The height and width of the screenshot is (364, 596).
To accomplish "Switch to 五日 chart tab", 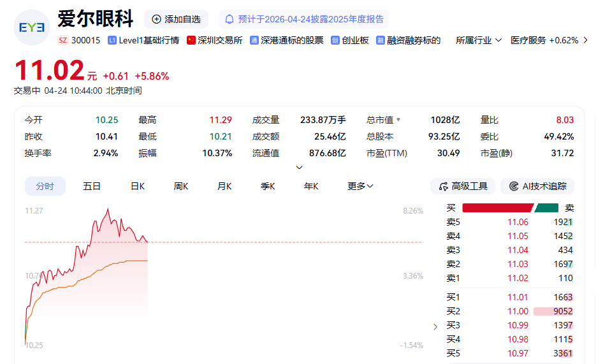I will coord(92,186).
